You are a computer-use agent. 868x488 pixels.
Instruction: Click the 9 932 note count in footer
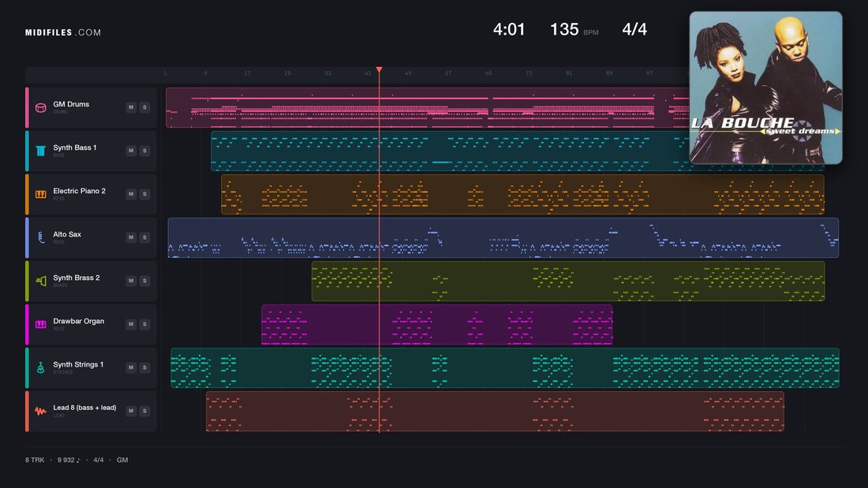69,460
